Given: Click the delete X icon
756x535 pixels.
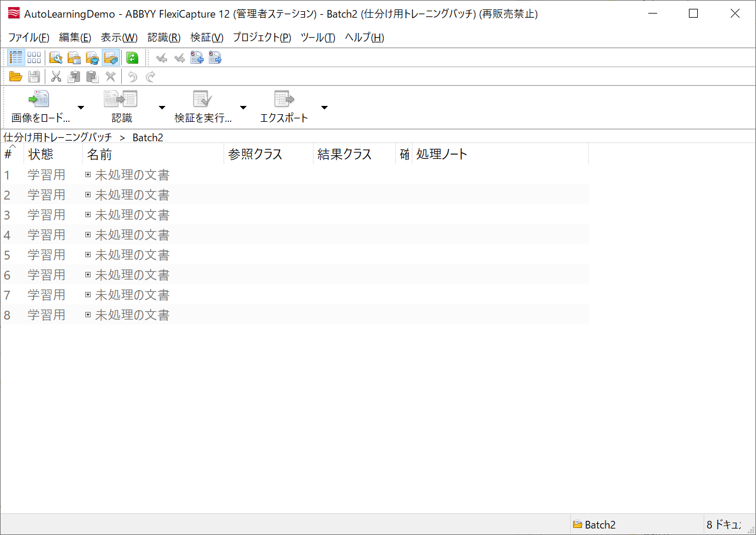Looking at the screenshot, I should click(110, 77).
